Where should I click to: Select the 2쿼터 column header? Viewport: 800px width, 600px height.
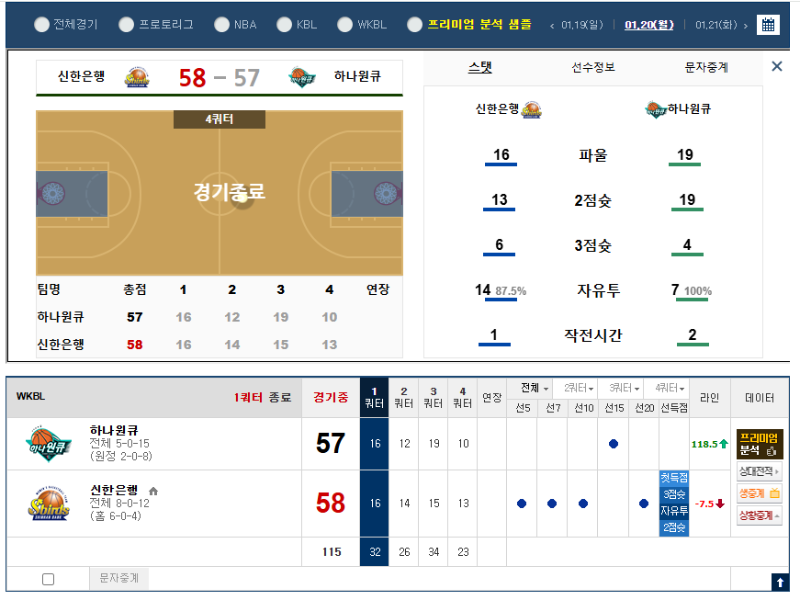[404, 398]
